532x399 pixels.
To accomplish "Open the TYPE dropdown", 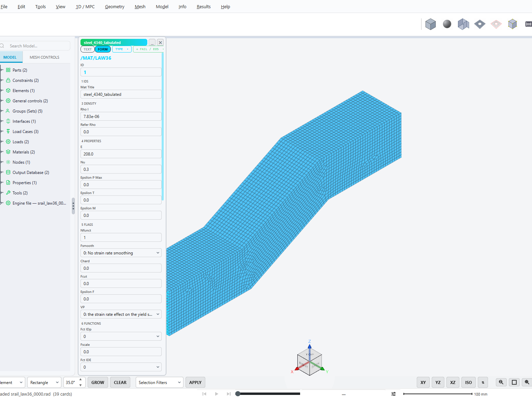I will [122, 49].
